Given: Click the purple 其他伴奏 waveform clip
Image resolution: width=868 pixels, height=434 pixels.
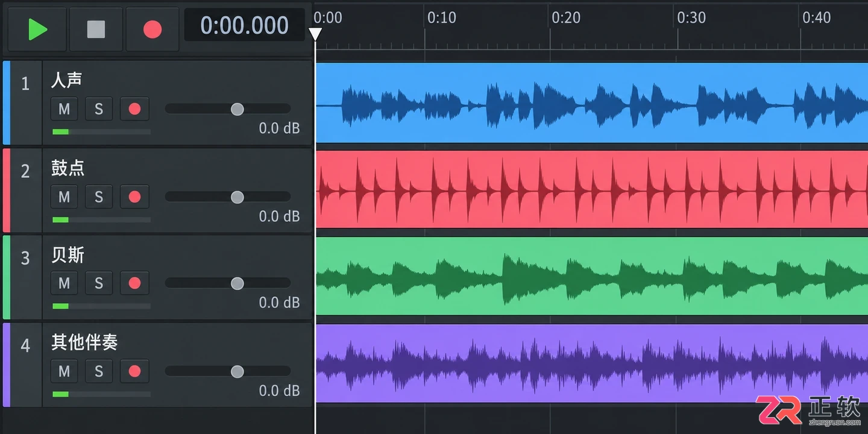Looking at the screenshot, I should tap(592, 363).
